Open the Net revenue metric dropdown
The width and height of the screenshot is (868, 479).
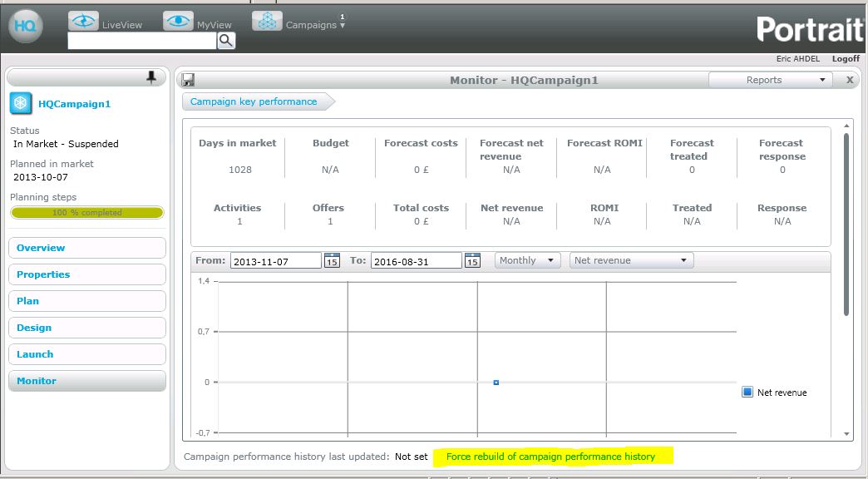[x=632, y=260]
